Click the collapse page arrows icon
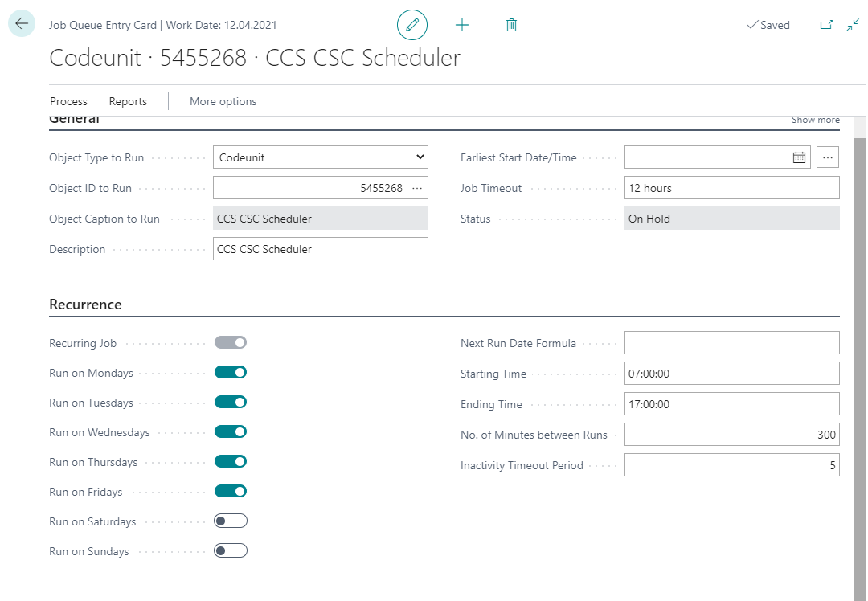This screenshot has height=601, width=868. point(853,25)
